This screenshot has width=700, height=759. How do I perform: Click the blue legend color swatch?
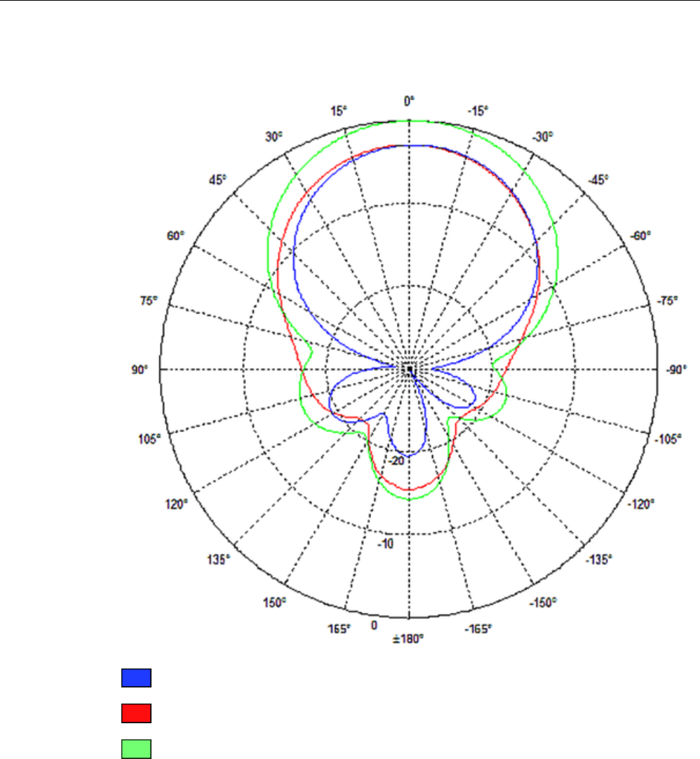(x=136, y=678)
